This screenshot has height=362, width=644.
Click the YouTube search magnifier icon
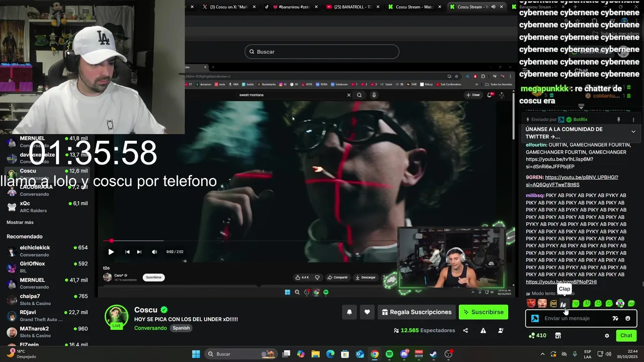tap(359, 95)
